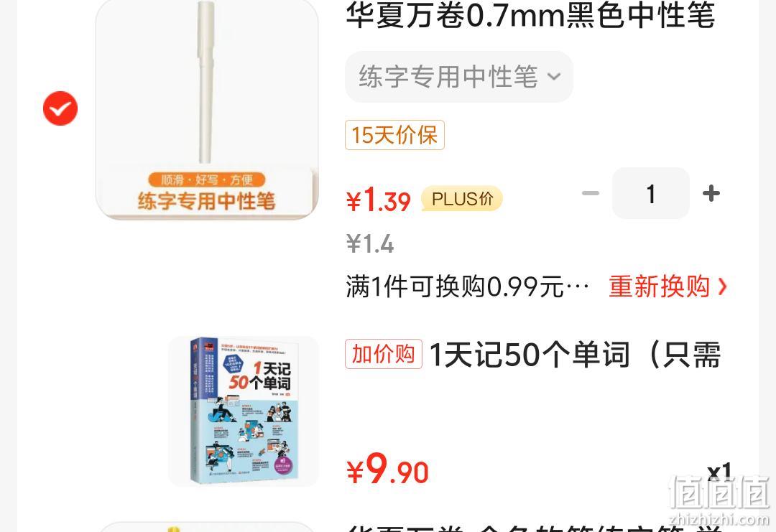The width and height of the screenshot is (776, 532).
Task: Tap the crossed ¥1.4 original price
Action: point(370,244)
